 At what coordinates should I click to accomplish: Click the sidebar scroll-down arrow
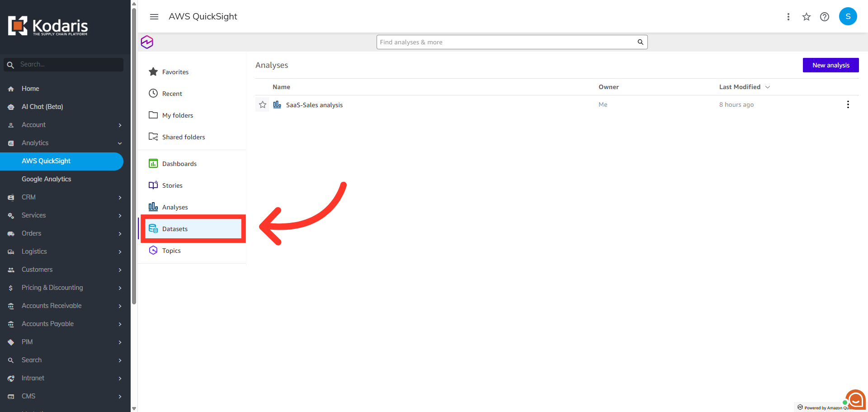point(134,408)
